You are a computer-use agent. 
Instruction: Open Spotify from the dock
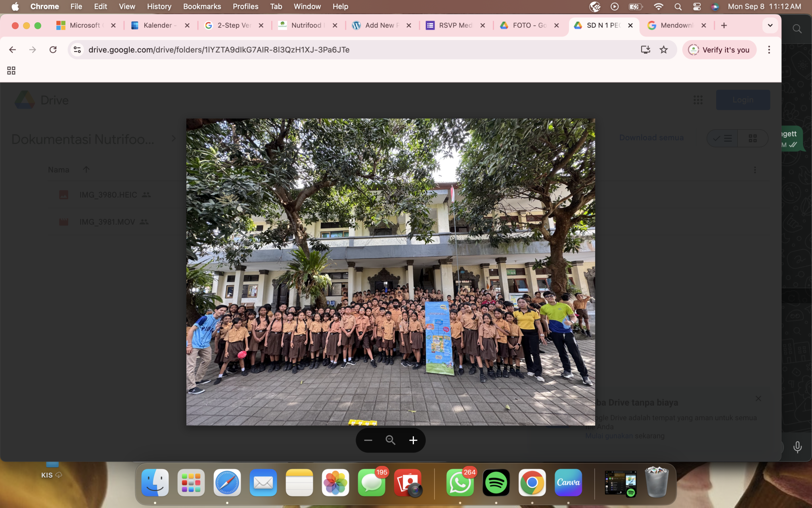pos(496,483)
